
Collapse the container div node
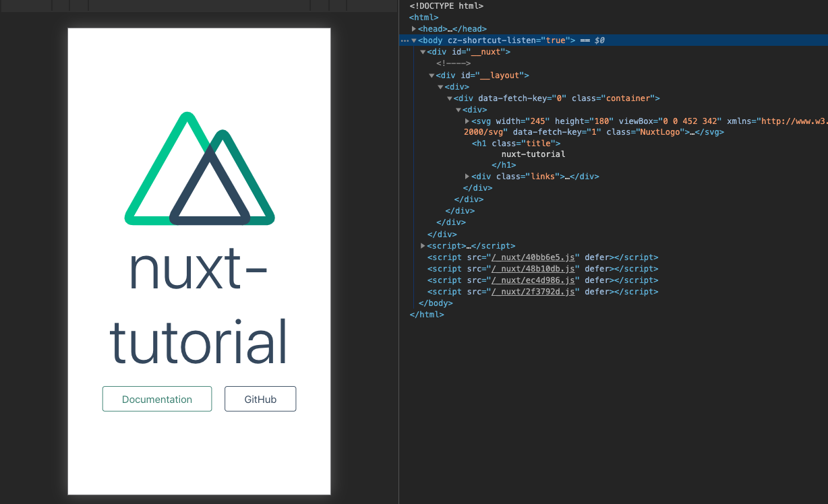click(450, 98)
